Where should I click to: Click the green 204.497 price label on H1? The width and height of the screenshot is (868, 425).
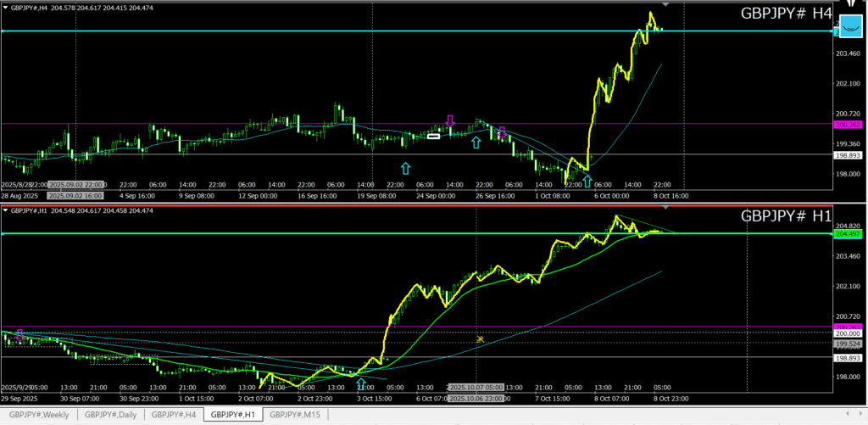pos(848,233)
